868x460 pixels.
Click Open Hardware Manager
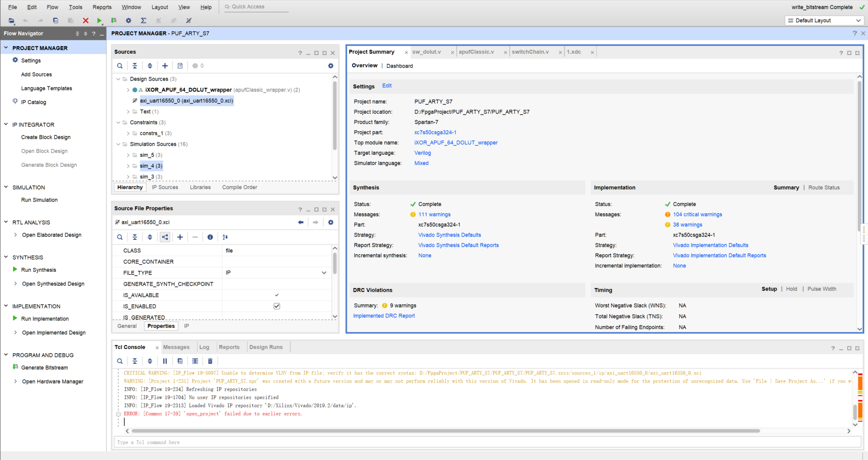[x=52, y=382]
